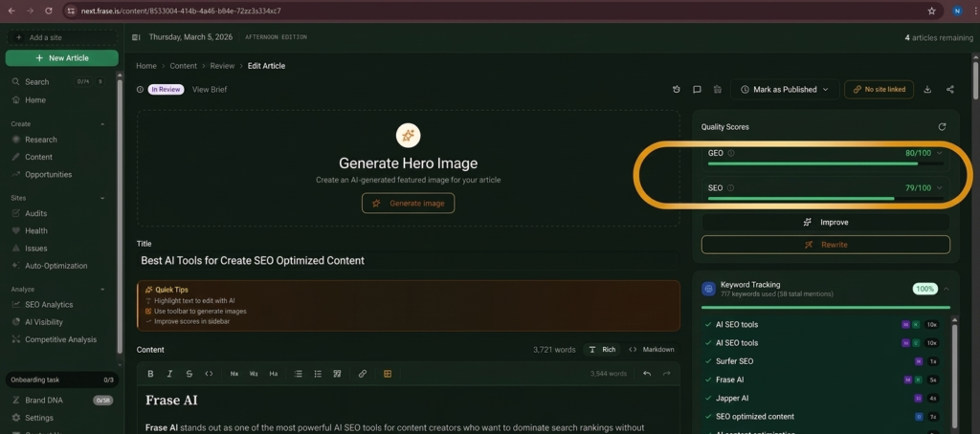This screenshot has width=980, height=434.
Task: Open article history icon near Mark as Published
Action: pyautogui.click(x=677, y=89)
